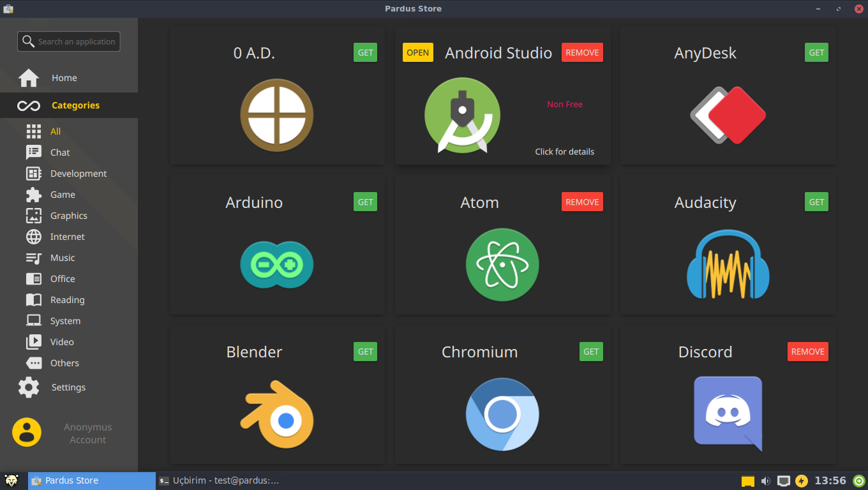This screenshot has width=868, height=490.
Task: Remove the Atom application
Action: (x=582, y=202)
